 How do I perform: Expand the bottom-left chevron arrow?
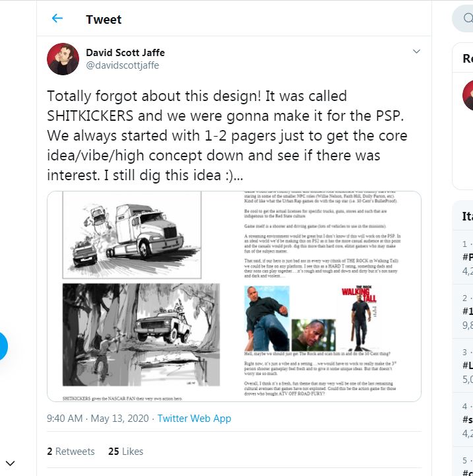[x=10, y=463]
